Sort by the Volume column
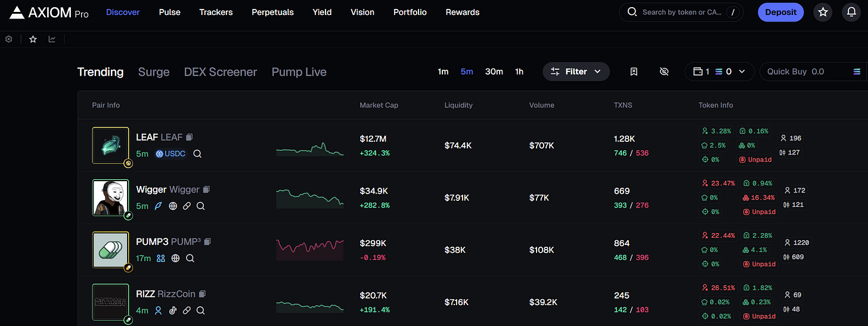 (542, 105)
